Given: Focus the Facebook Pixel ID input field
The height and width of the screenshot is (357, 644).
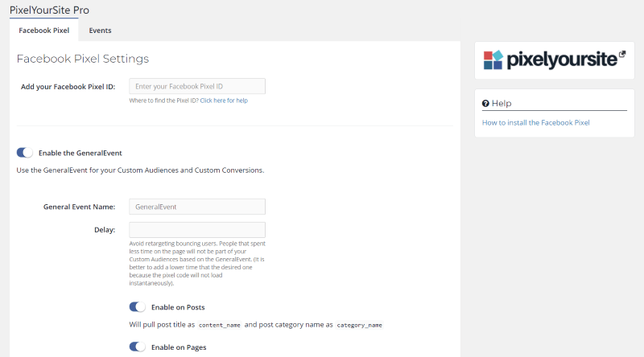Looking at the screenshot, I should [197, 86].
